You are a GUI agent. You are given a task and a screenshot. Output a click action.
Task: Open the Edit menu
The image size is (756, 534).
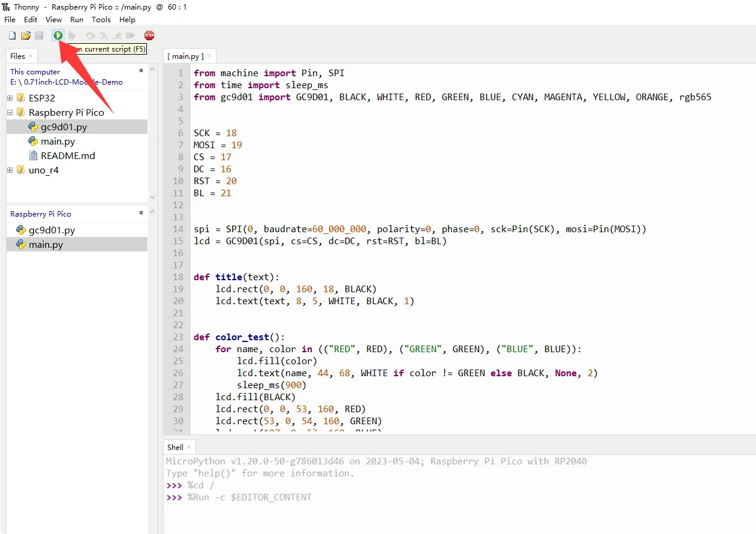tap(31, 19)
